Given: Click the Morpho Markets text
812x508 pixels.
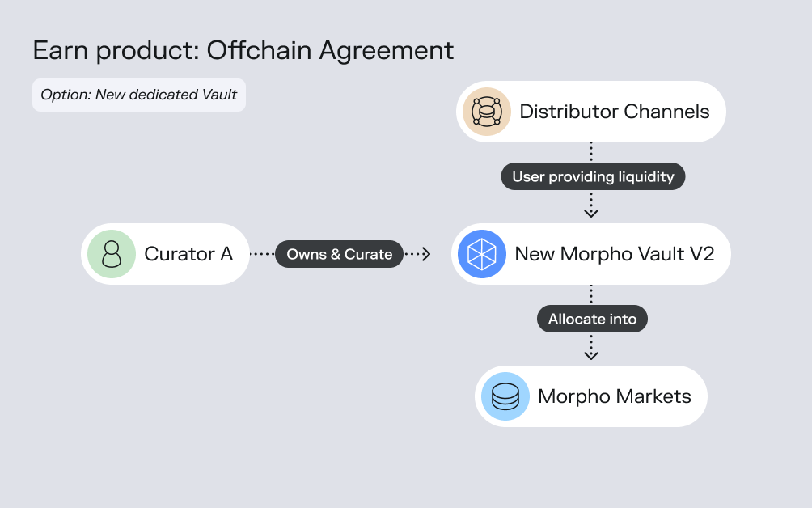Looking at the screenshot, I should coord(614,396).
